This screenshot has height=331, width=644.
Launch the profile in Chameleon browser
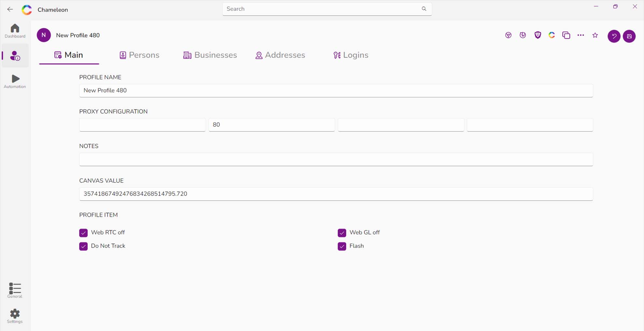click(x=552, y=35)
